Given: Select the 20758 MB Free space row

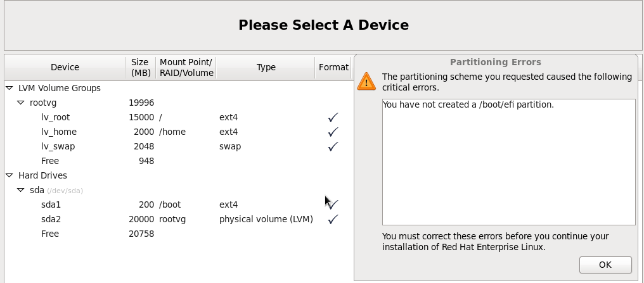Looking at the screenshot, I should coord(178,234).
